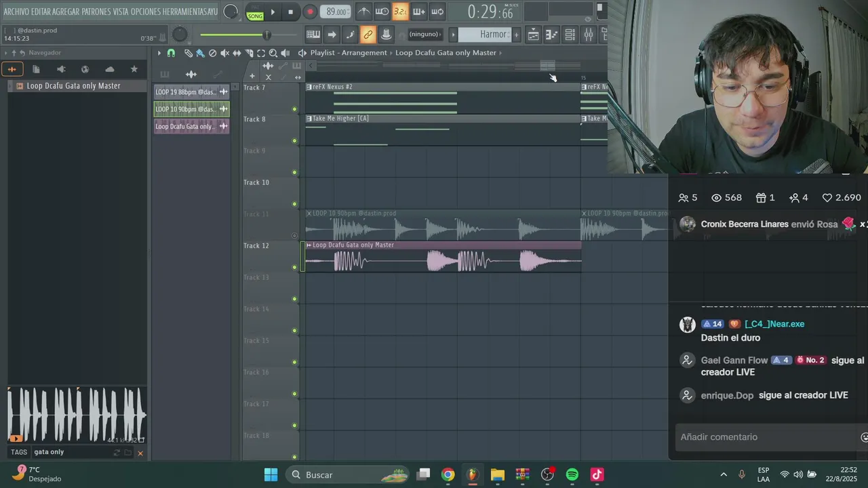Image resolution: width=868 pixels, height=488 pixels.
Task: Show audio clips tab in the picker panel
Action: coord(191,75)
